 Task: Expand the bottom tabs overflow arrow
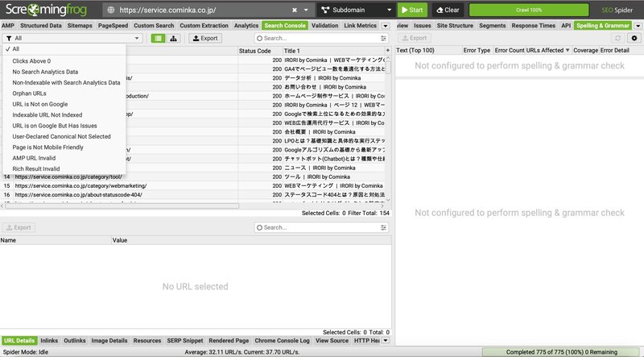pyautogui.click(x=386, y=341)
